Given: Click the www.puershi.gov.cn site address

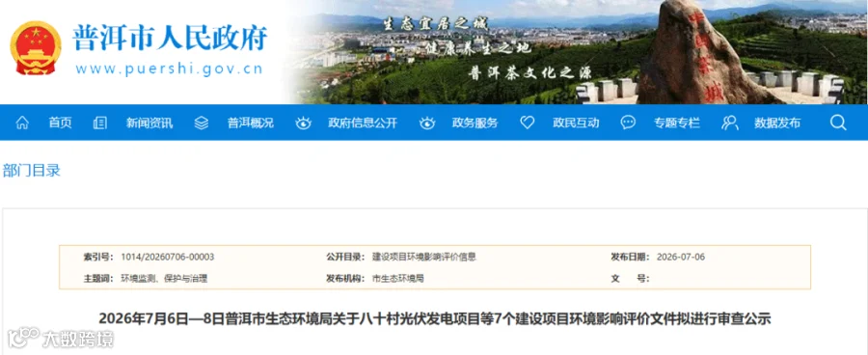Looking at the screenshot, I should coord(170,69).
